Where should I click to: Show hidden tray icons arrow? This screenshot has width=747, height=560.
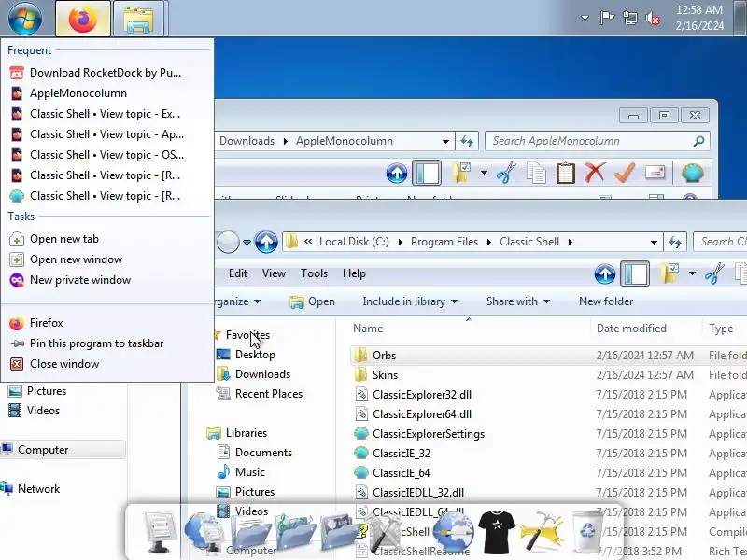pyautogui.click(x=585, y=18)
